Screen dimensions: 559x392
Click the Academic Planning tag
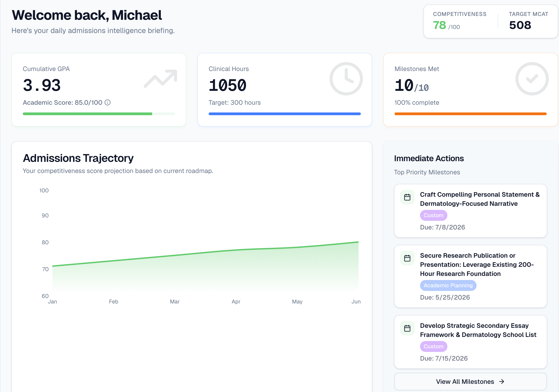[448, 285]
